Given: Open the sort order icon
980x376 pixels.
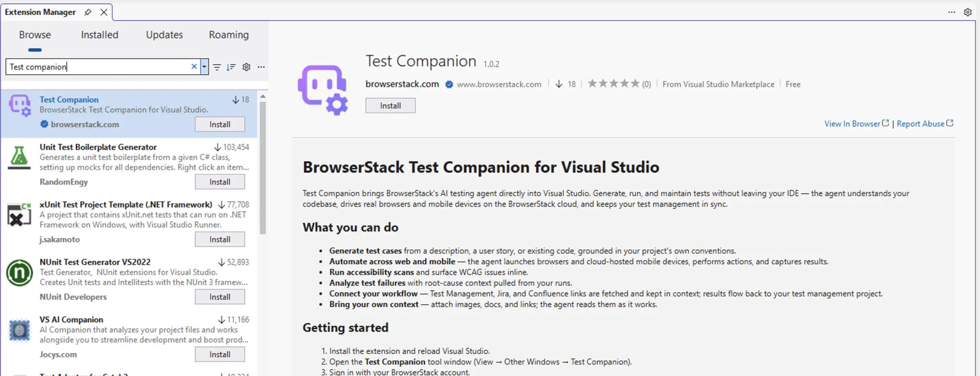Looking at the screenshot, I should pyautogui.click(x=231, y=67).
